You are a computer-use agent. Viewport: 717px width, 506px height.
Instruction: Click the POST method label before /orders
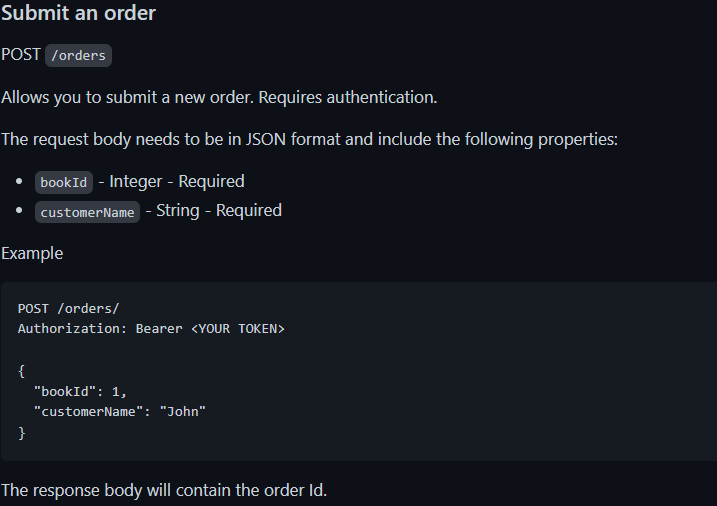[21, 54]
